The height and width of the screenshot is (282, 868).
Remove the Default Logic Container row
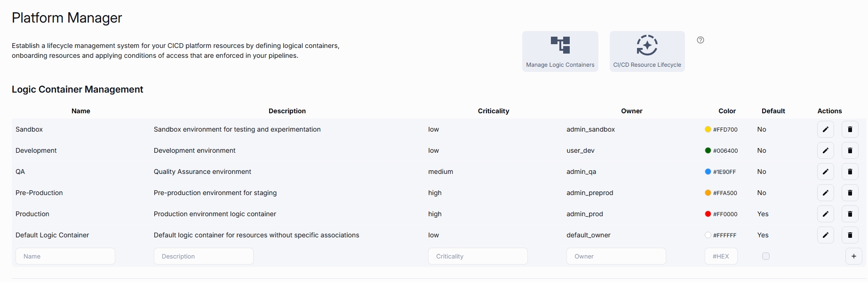click(x=850, y=235)
